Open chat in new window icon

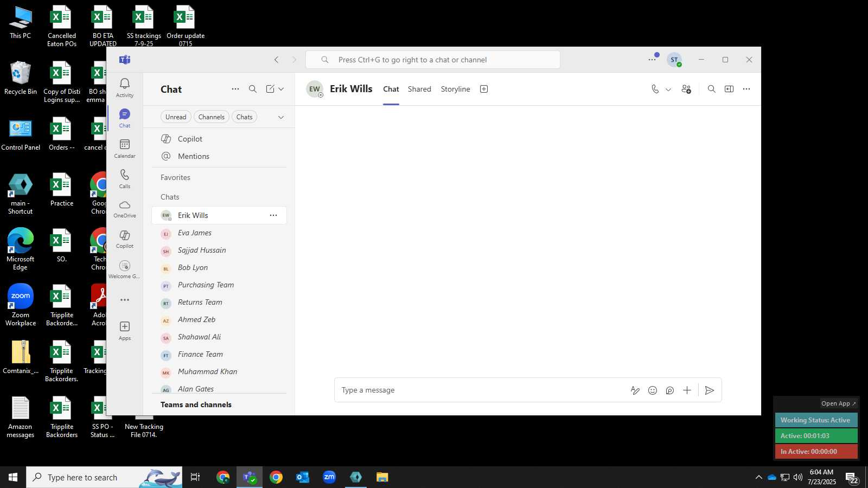[729, 89]
